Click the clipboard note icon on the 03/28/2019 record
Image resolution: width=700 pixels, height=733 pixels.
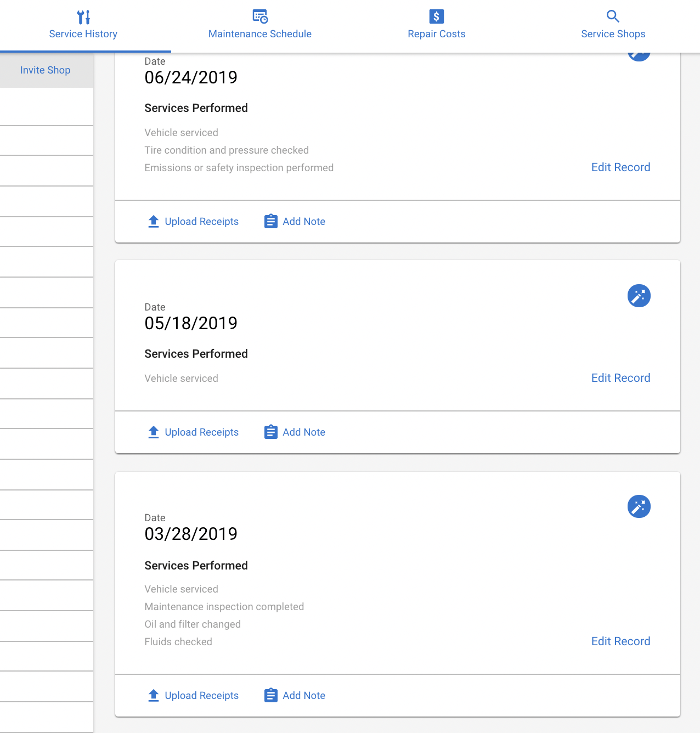coord(271,695)
